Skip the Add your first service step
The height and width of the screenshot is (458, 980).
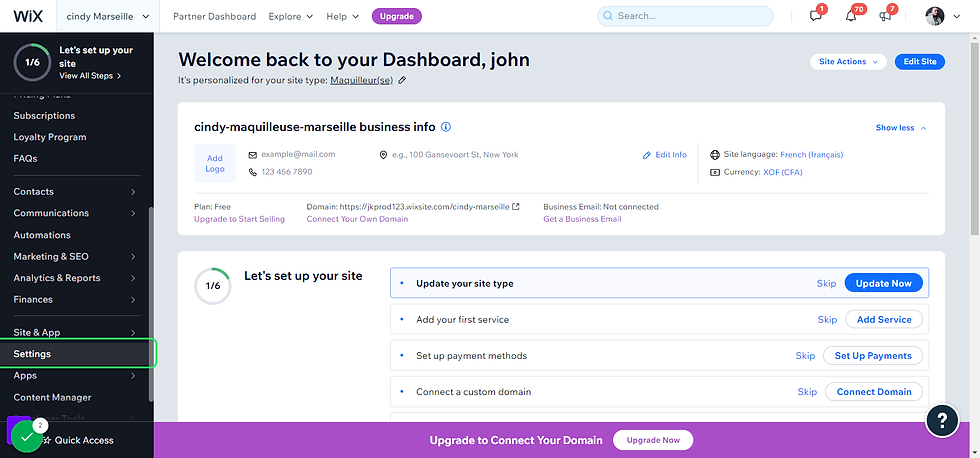pyautogui.click(x=827, y=319)
